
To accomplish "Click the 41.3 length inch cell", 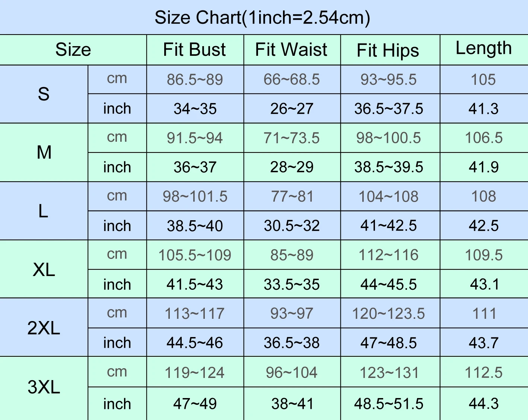I will 483,109.
